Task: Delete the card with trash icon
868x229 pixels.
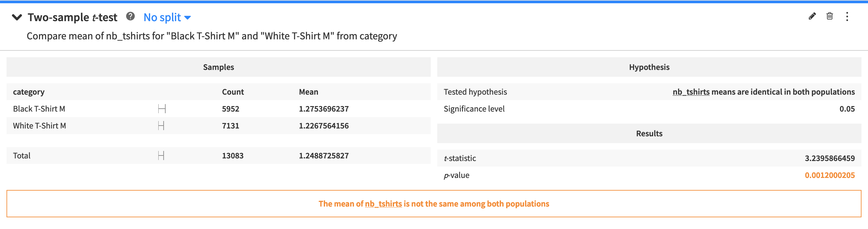Action: coord(830,16)
